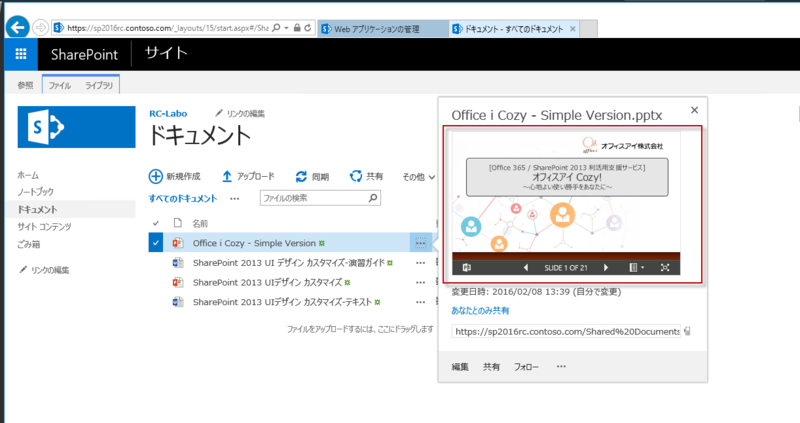Open the SharePoint app launcher grid
Image resolution: width=800 pixels, height=423 pixels.
[x=19, y=53]
